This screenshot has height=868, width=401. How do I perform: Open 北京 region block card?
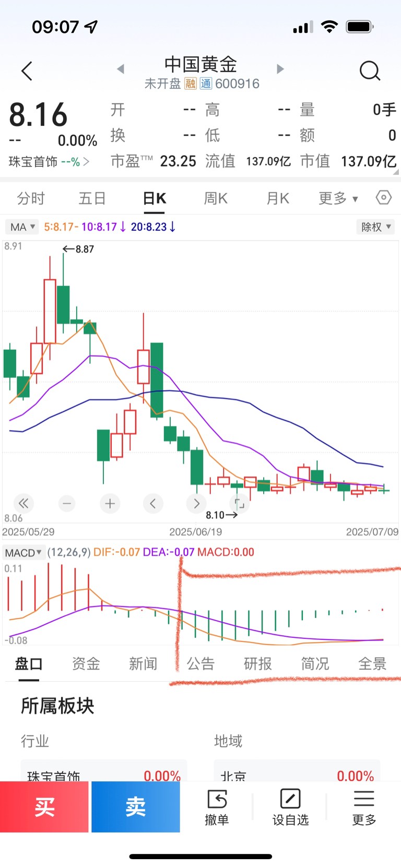click(297, 771)
